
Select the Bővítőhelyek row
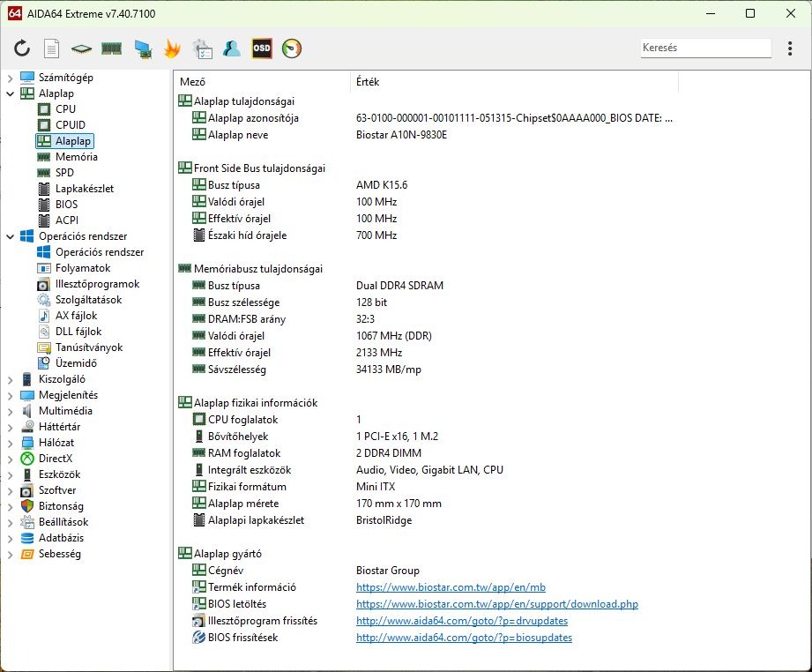(x=425, y=437)
